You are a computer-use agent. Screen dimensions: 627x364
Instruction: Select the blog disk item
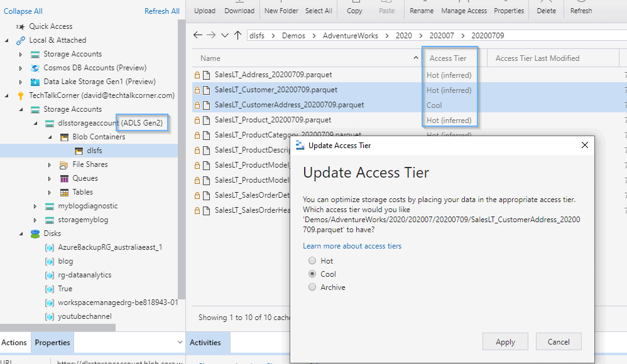click(65, 261)
